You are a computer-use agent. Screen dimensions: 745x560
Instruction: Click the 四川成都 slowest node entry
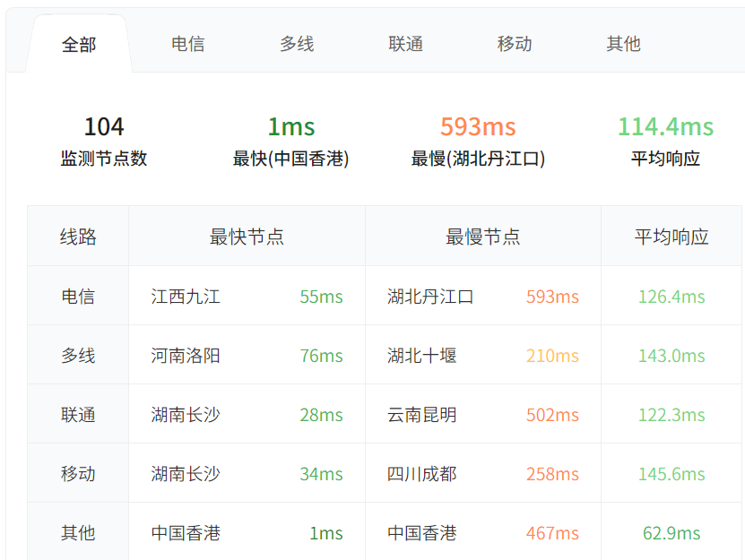pyautogui.click(x=422, y=474)
